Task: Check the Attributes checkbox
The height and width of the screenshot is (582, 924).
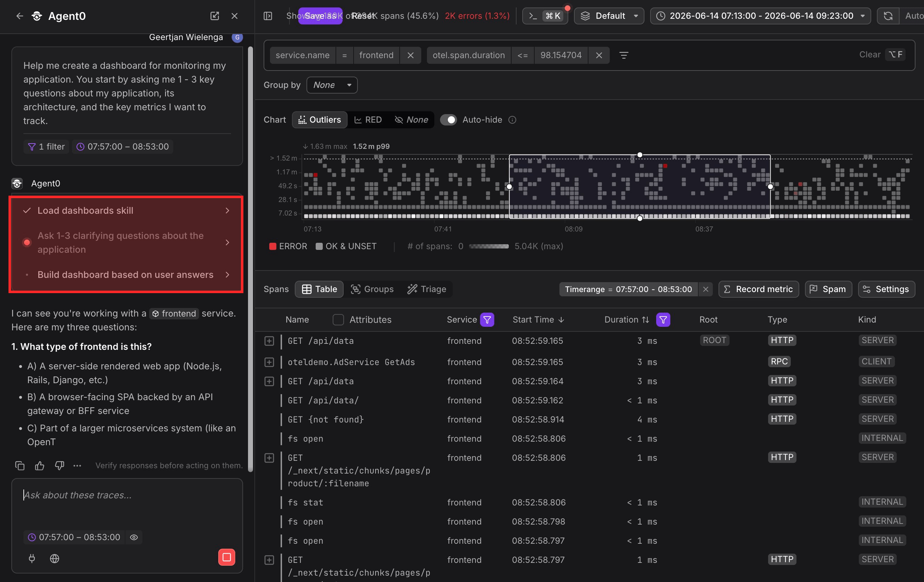Action: coord(338,320)
